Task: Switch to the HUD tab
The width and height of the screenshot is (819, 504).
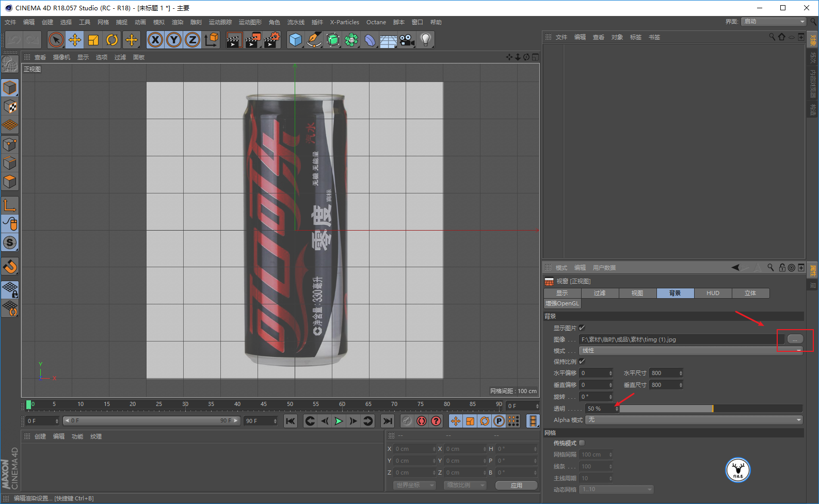Action: click(713, 293)
